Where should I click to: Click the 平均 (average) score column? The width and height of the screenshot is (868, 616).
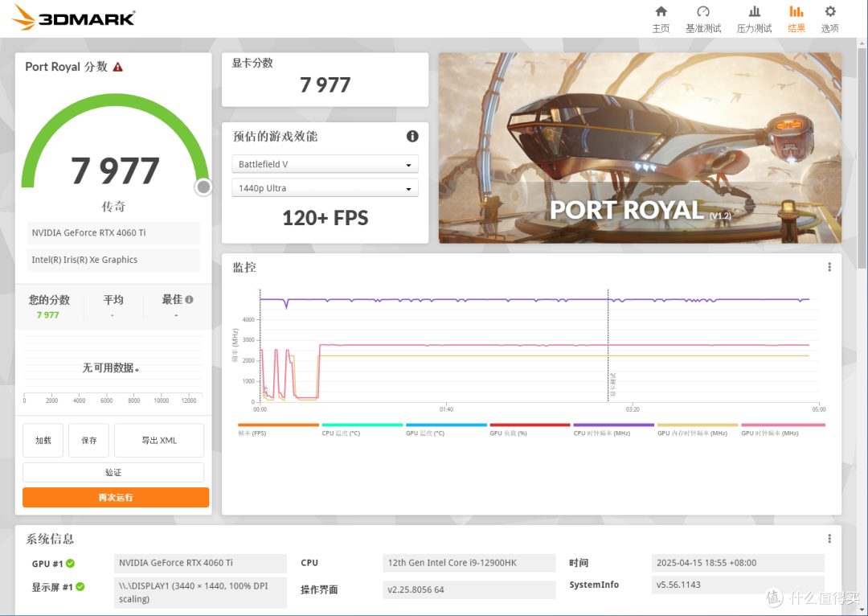pos(113,307)
